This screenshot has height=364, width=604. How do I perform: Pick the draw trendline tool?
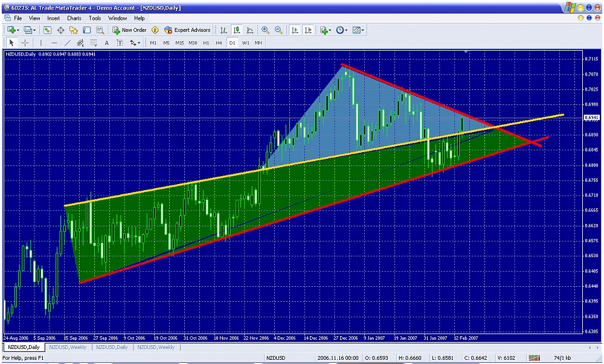point(67,43)
